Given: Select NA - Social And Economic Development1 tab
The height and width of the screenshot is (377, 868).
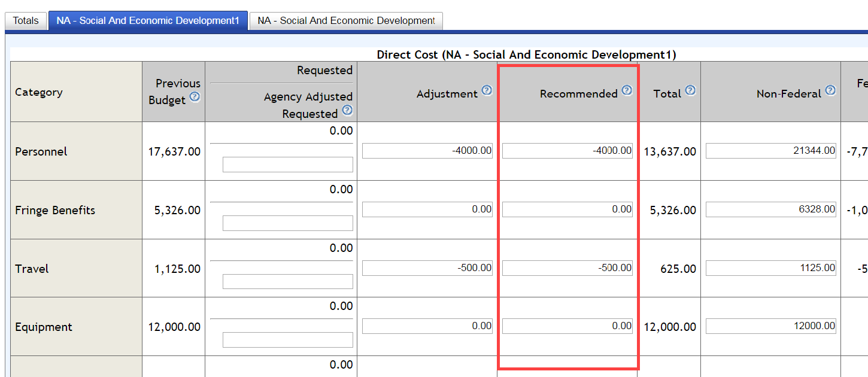Looking at the screenshot, I should click(147, 21).
